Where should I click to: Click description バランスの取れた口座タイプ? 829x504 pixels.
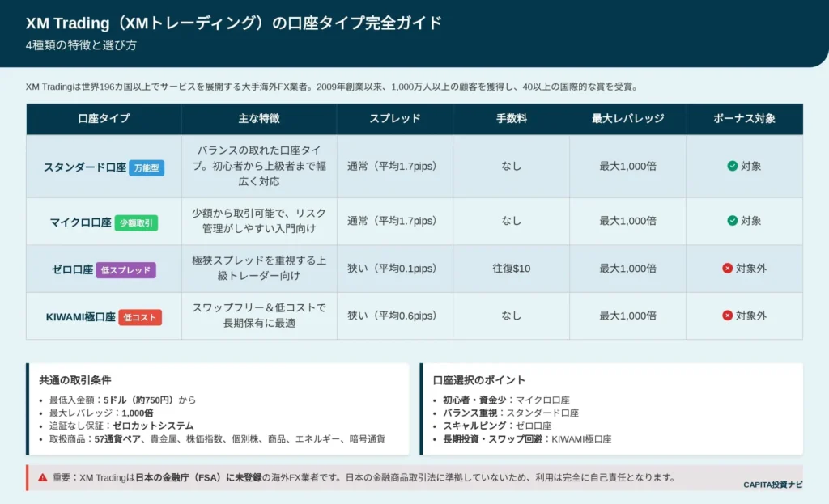coord(259,166)
